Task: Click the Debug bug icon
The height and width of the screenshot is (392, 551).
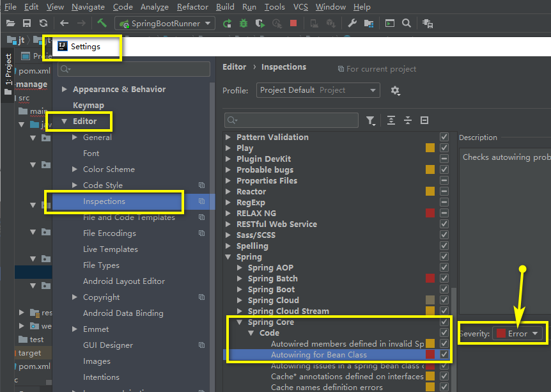Action: pos(243,24)
